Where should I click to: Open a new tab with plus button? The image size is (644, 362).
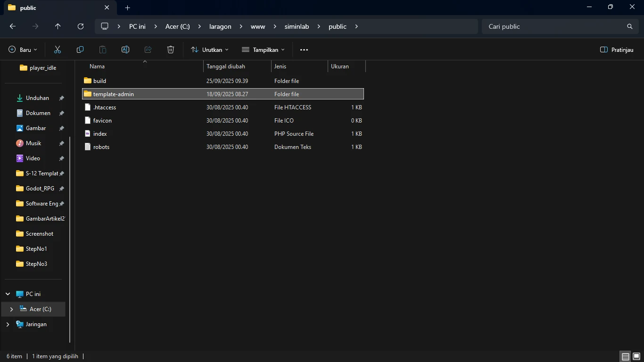[x=127, y=8]
